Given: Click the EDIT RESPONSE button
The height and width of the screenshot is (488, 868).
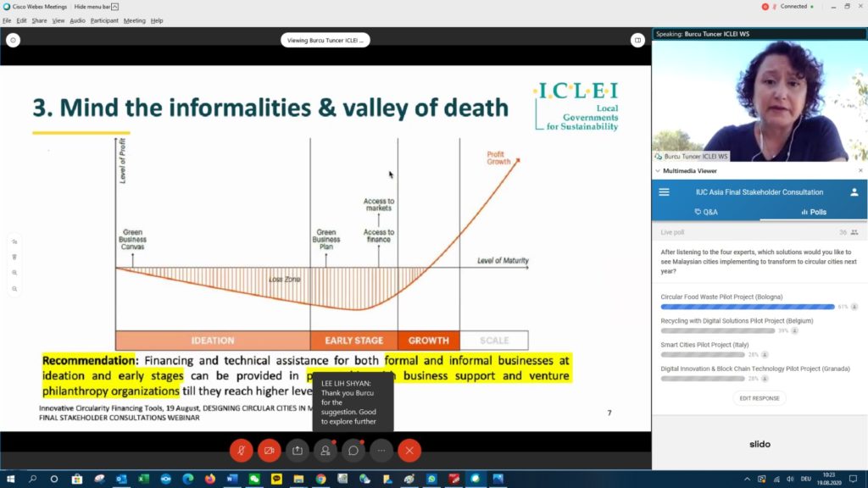Looking at the screenshot, I should click(759, 398).
